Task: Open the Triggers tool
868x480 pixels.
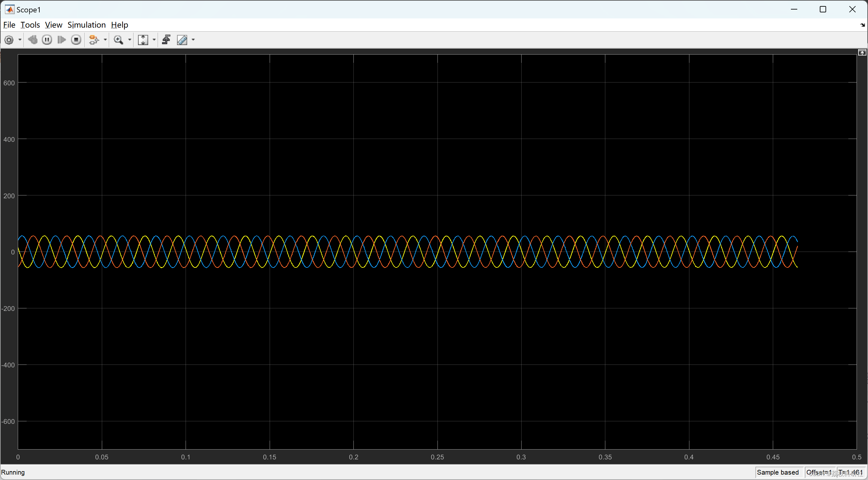Action: [166, 40]
